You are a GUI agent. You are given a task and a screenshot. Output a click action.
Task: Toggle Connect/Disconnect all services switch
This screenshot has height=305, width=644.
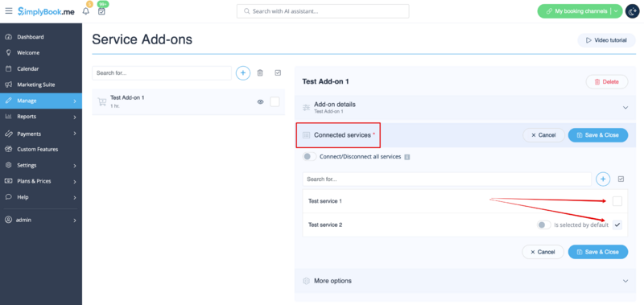coord(310,156)
